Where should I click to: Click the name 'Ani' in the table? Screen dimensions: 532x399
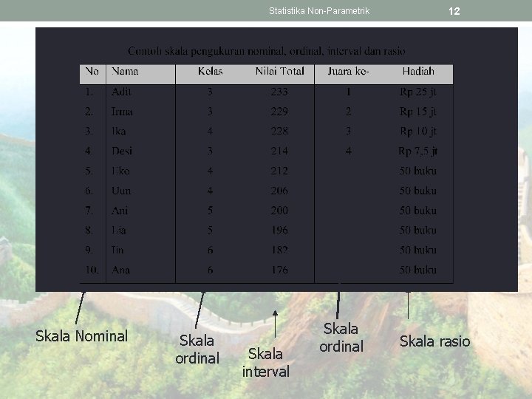[120, 211]
